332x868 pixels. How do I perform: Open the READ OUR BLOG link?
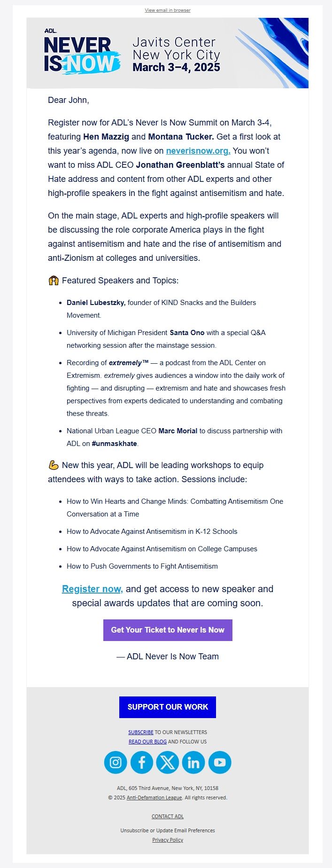click(147, 741)
